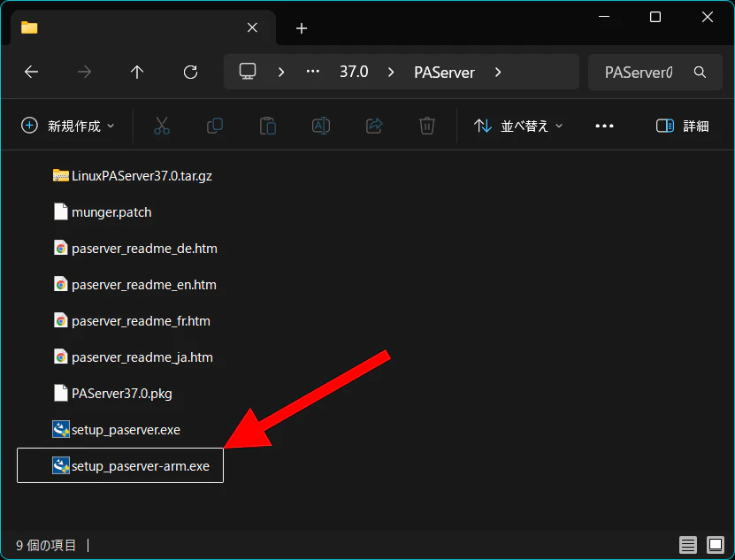Image resolution: width=735 pixels, height=560 pixels.
Task: Select the setup_paserver.exe installer icon
Action: 61,429
